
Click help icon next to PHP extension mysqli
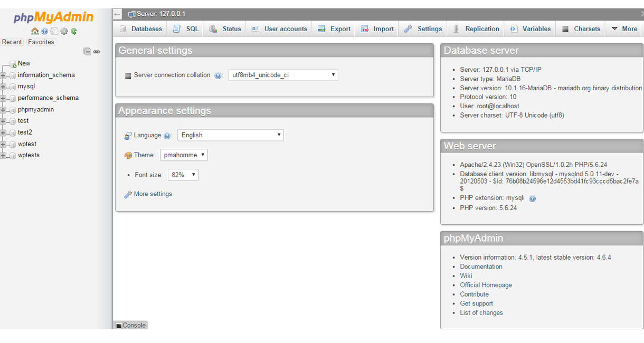(532, 198)
